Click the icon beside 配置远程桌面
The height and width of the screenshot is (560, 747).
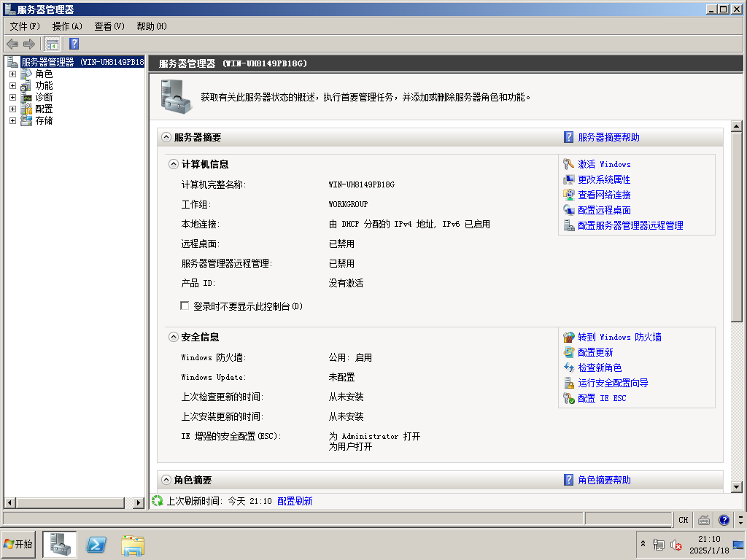(x=568, y=210)
